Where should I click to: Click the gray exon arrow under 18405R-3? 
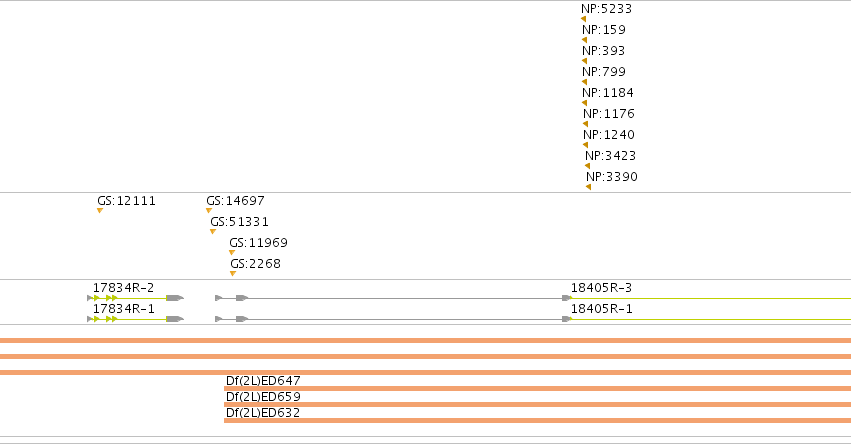pos(567,298)
